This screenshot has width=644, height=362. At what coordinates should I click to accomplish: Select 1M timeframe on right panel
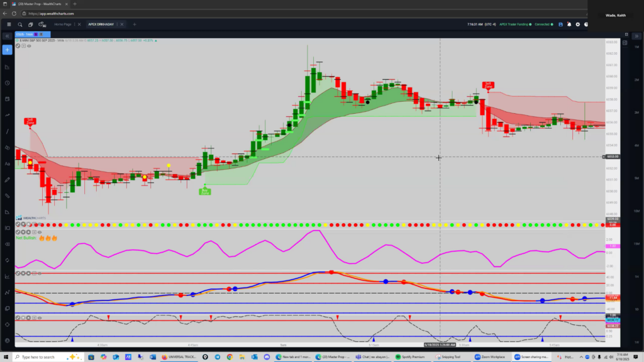point(636,47)
